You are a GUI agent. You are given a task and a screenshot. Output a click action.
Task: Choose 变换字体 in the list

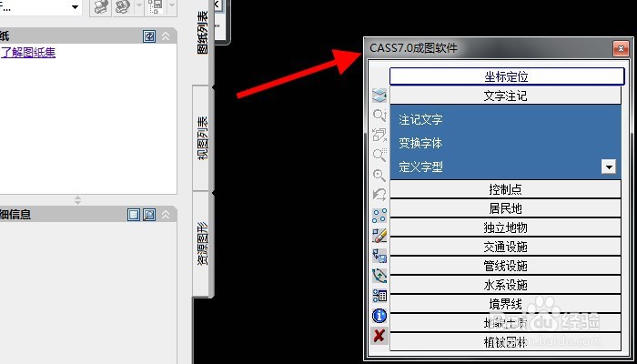coord(420,144)
